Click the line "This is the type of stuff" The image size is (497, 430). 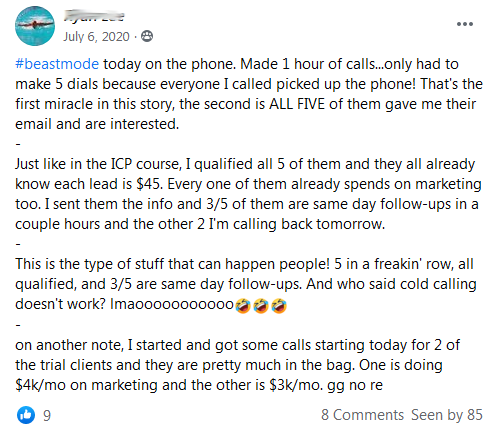[244, 264]
